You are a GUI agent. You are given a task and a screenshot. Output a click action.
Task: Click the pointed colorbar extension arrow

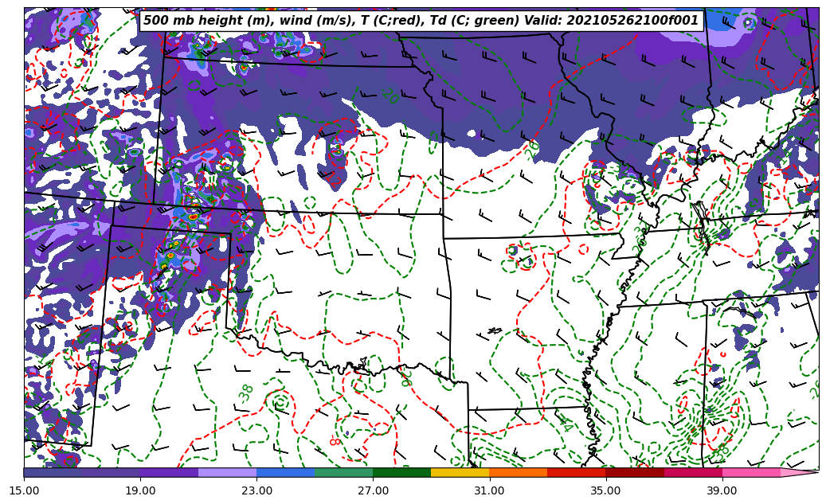pyautogui.click(x=800, y=472)
